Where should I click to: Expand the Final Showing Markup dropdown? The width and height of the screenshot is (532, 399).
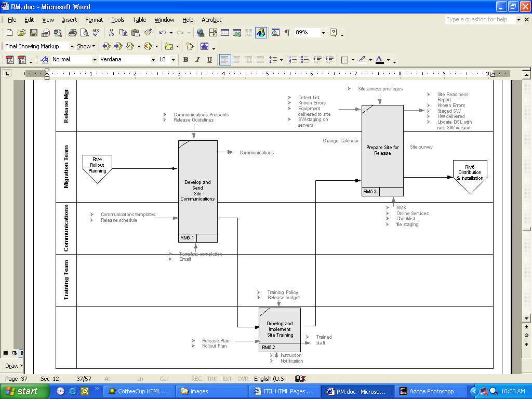point(72,46)
